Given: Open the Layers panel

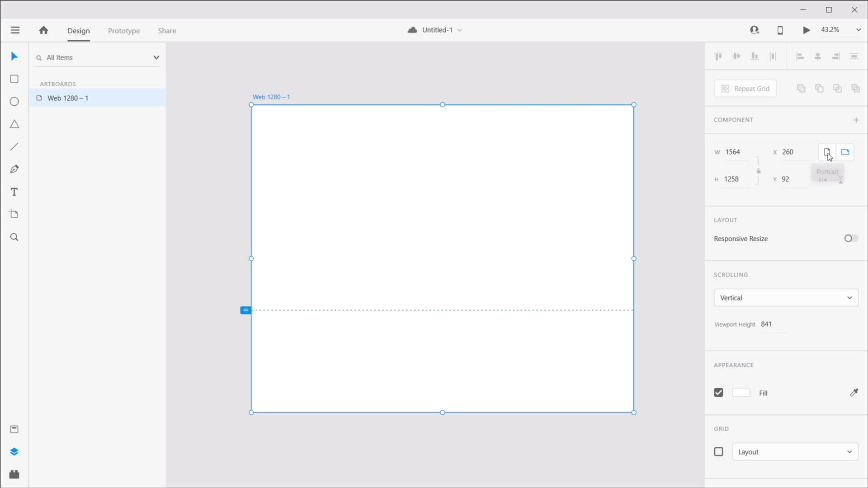Looking at the screenshot, I should coord(14,451).
